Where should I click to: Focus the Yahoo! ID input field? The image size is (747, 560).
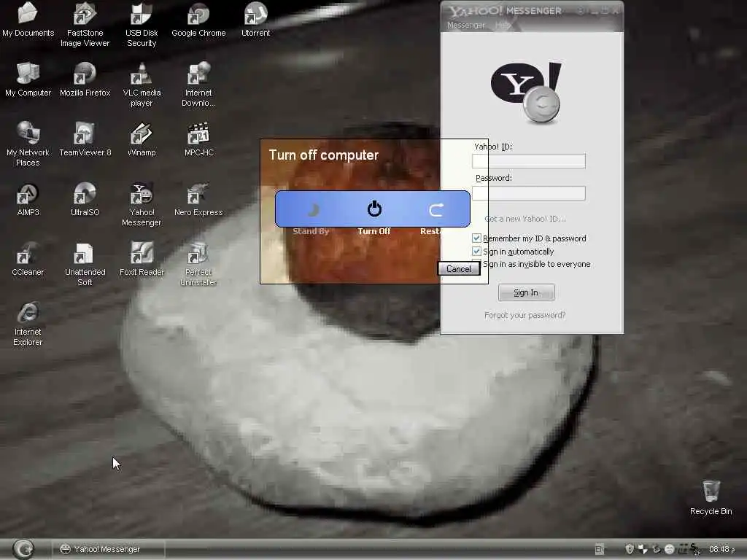coord(529,161)
